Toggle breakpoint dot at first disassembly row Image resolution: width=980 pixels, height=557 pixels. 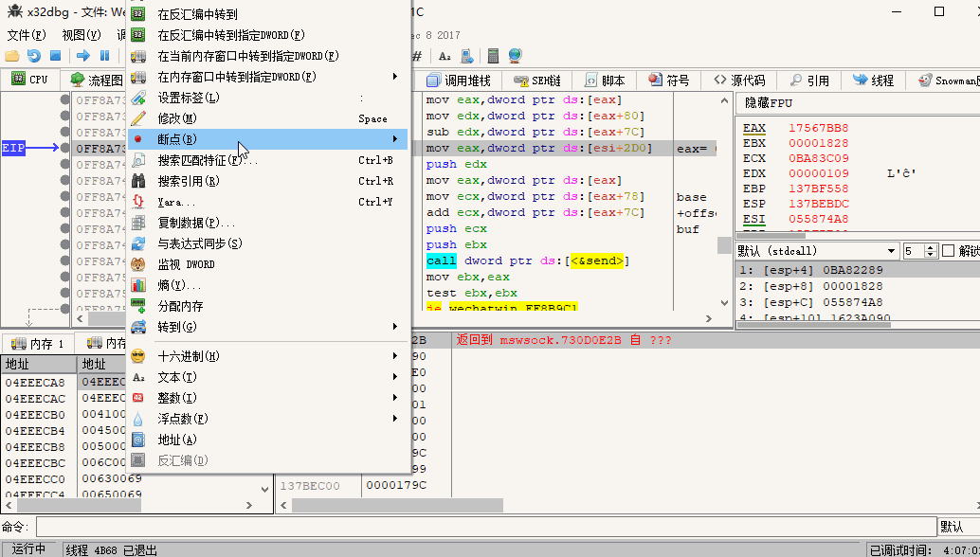pyautogui.click(x=64, y=99)
